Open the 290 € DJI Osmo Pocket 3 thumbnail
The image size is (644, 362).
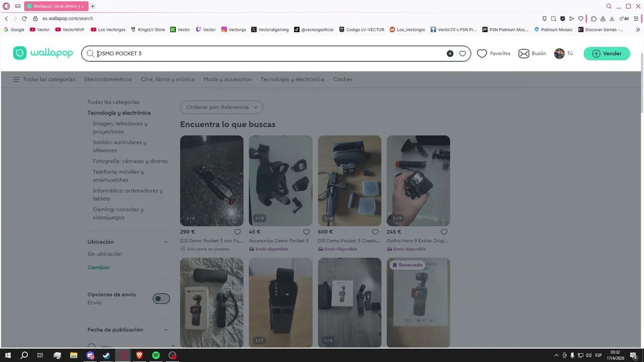212,180
